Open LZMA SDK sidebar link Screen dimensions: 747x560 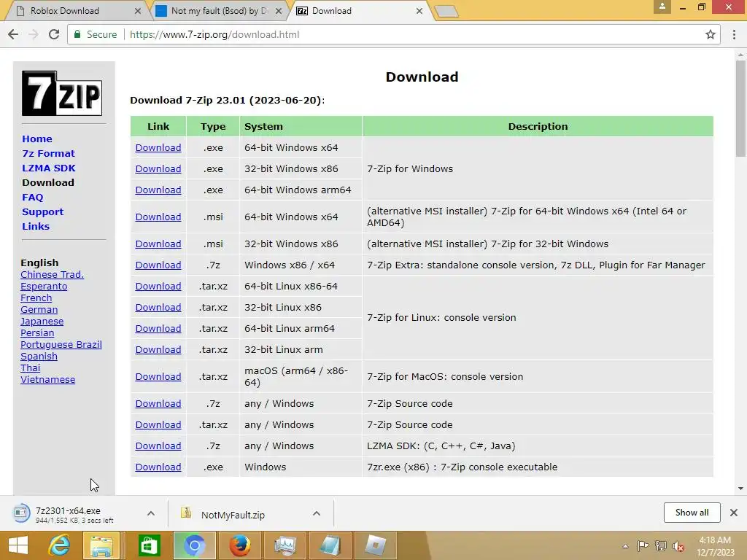(49, 168)
